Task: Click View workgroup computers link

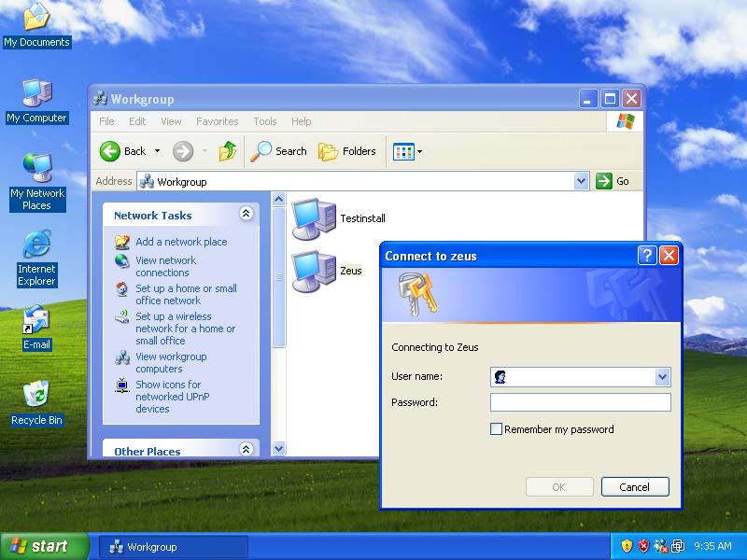Action: click(171, 363)
